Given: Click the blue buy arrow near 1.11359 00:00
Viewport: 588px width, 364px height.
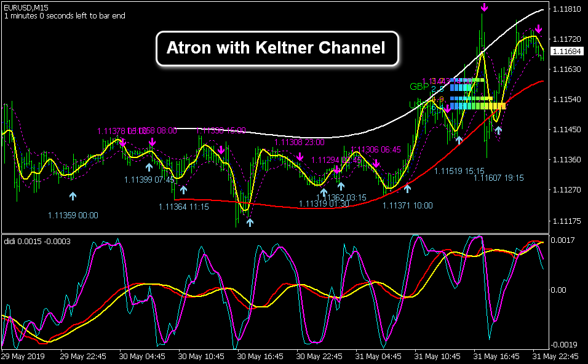Looking at the screenshot, I should tap(73, 196).
